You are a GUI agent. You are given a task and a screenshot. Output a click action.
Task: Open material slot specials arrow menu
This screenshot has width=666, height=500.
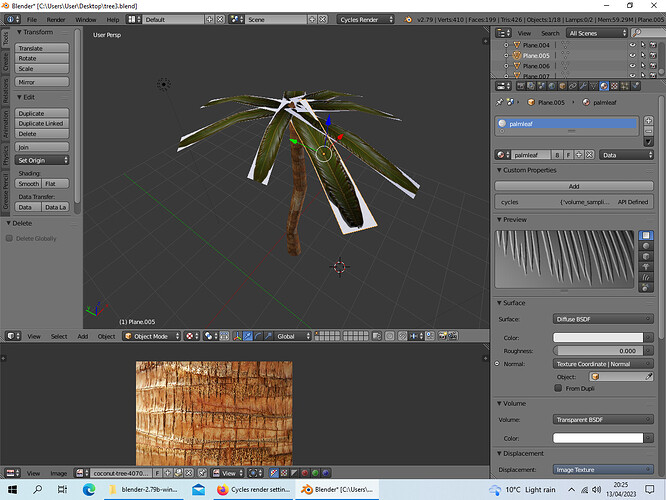coord(648,141)
